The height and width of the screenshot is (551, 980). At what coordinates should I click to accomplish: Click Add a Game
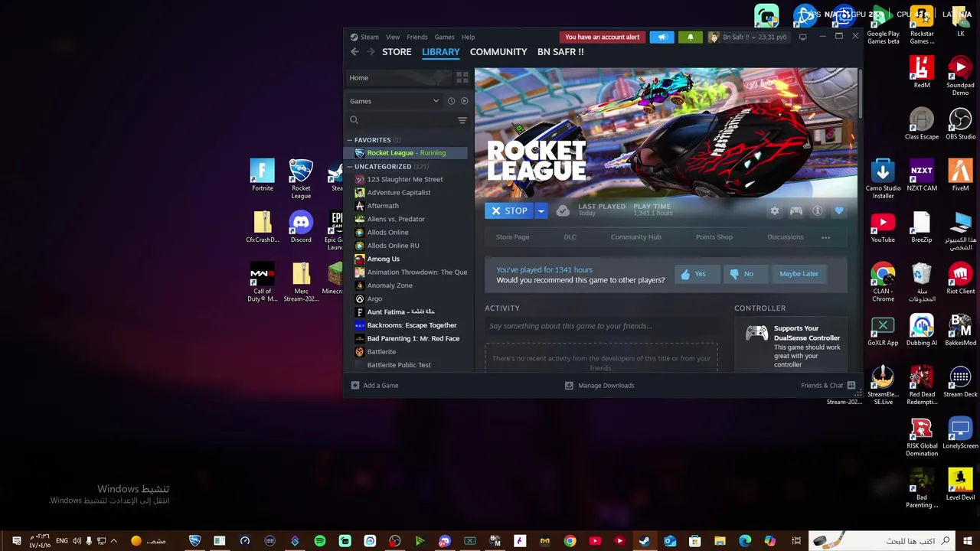[x=374, y=386]
